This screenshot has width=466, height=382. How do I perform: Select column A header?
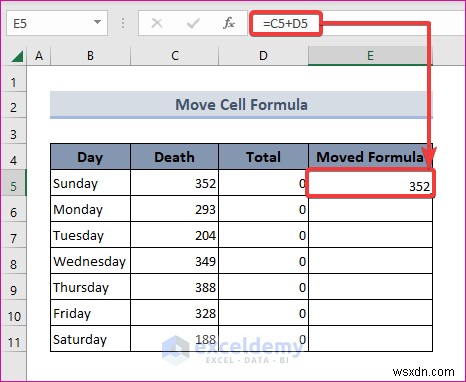39,56
